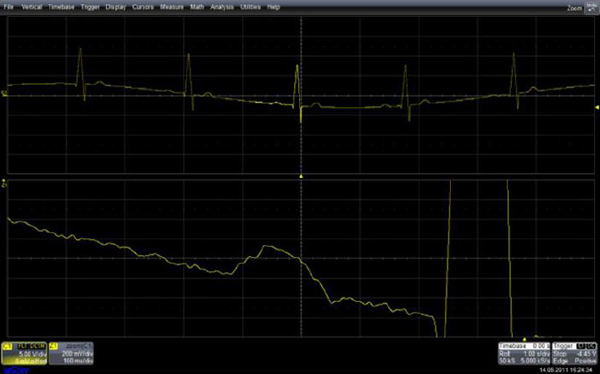
Task: Open the Analysis menu
Action: pyautogui.click(x=222, y=7)
